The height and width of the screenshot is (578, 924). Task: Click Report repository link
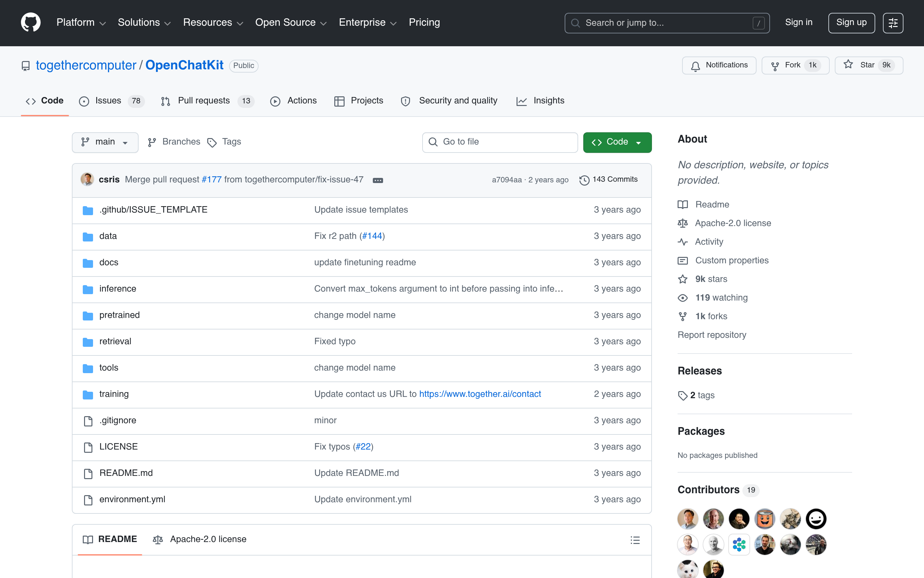[712, 335]
